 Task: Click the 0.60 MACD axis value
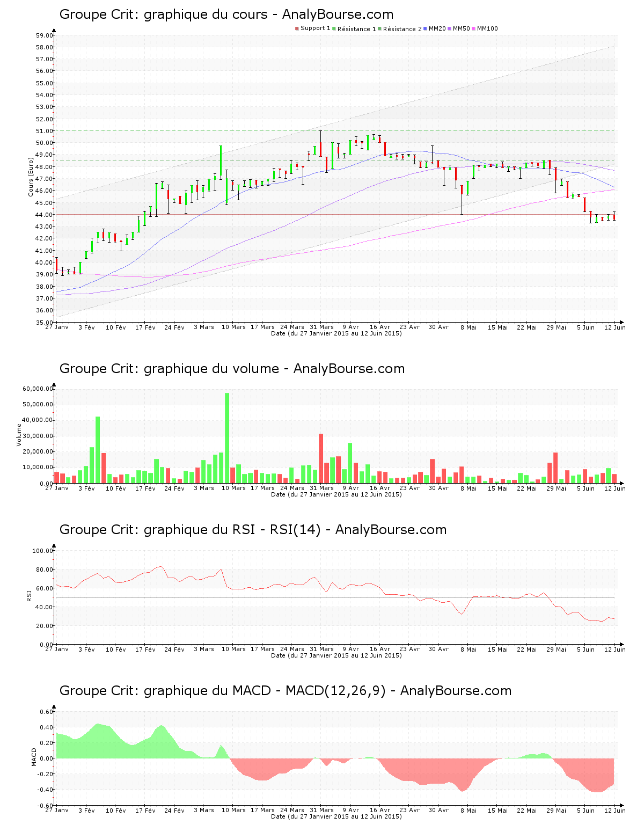[x=47, y=712]
